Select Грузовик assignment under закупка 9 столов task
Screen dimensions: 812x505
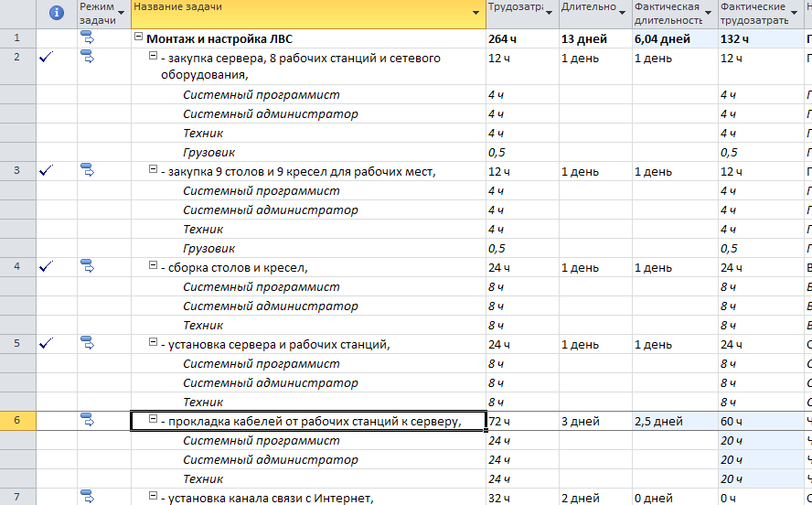208,249
